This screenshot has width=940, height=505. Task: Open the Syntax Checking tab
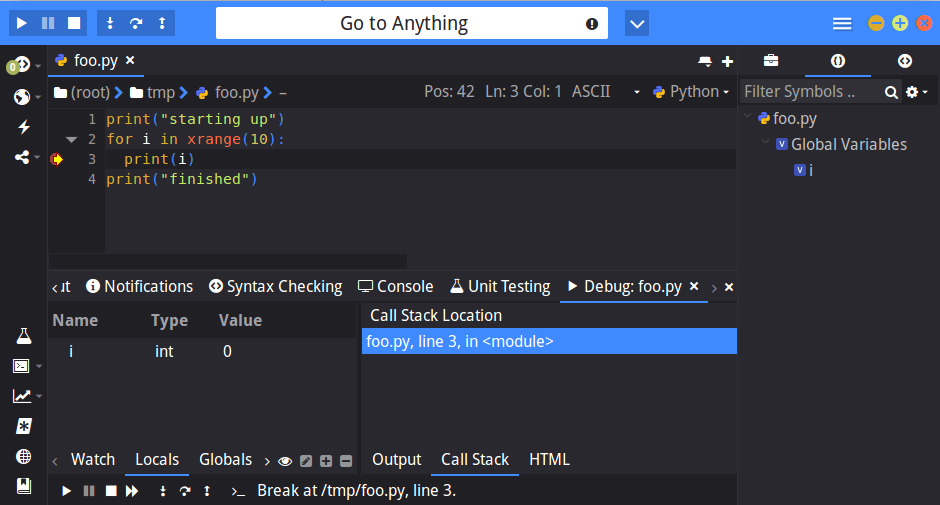pos(276,287)
